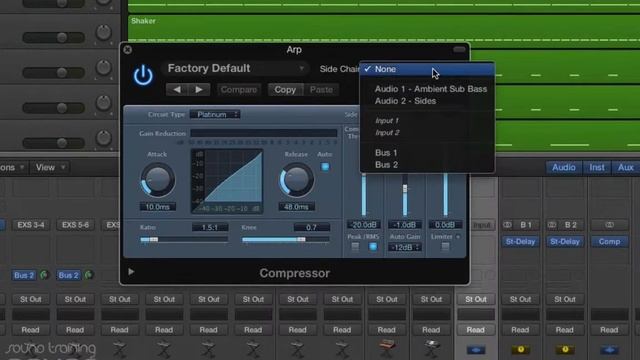
Task: Choose Input 1 side chain source
Action: tap(387, 121)
